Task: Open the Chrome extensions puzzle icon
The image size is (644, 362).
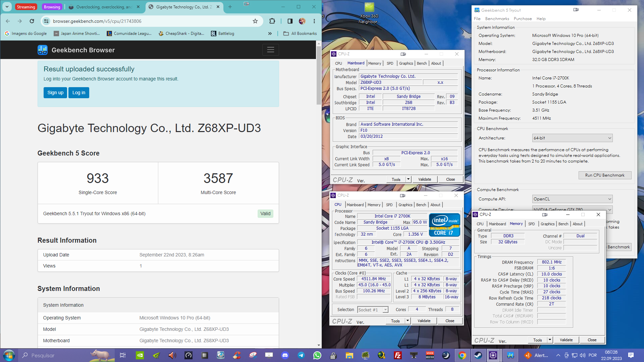Action: (272, 21)
